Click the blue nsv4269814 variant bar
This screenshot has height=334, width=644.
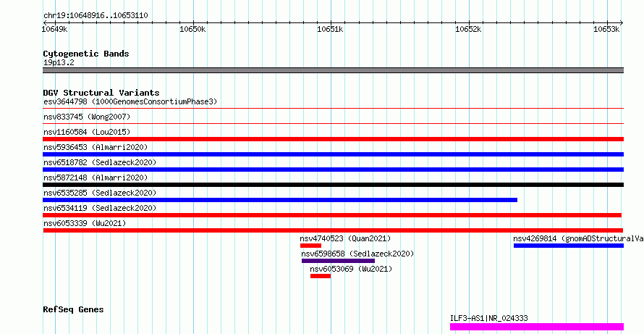(x=569, y=246)
